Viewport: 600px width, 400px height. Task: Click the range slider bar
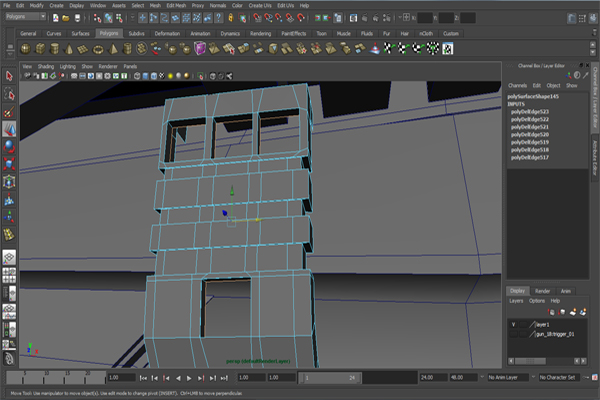[331, 378]
